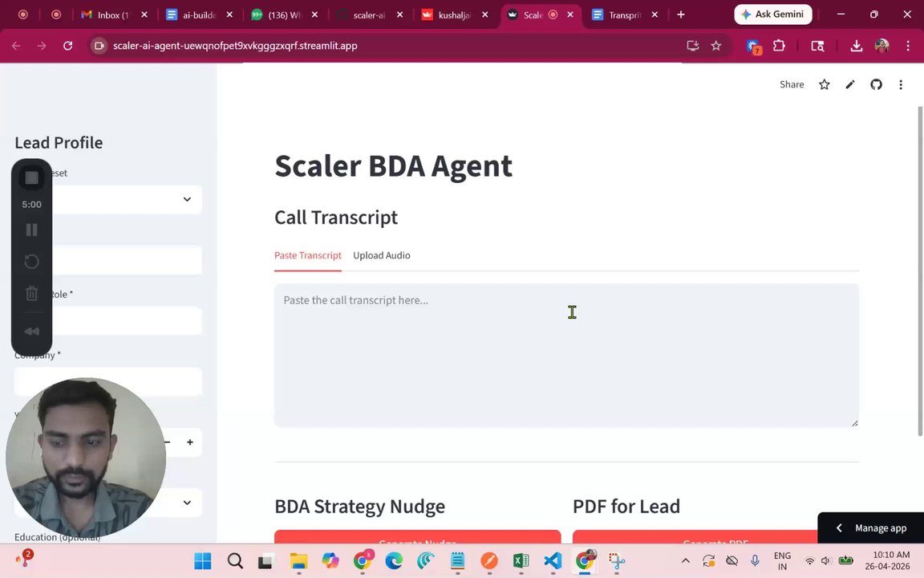
Task: Pause the screen recording
Action: tap(32, 230)
